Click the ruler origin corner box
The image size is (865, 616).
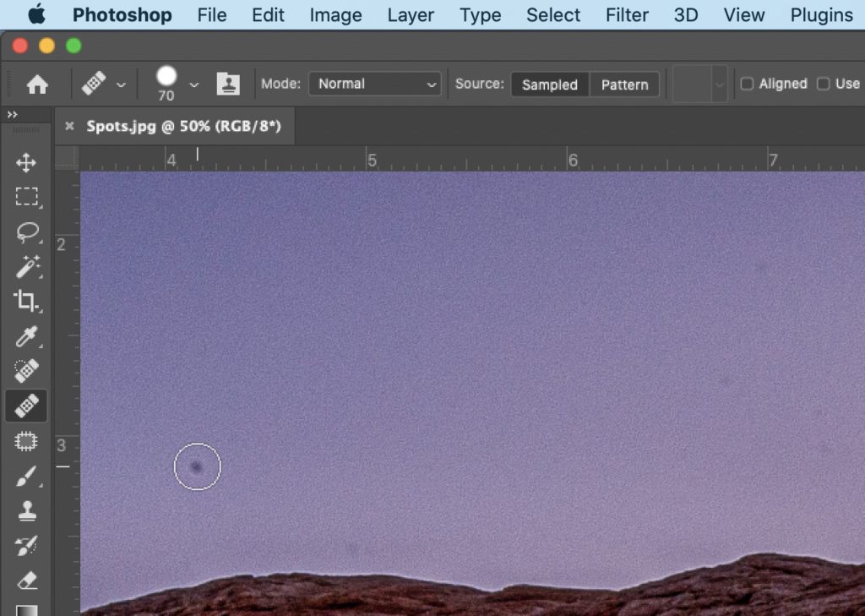[68, 158]
